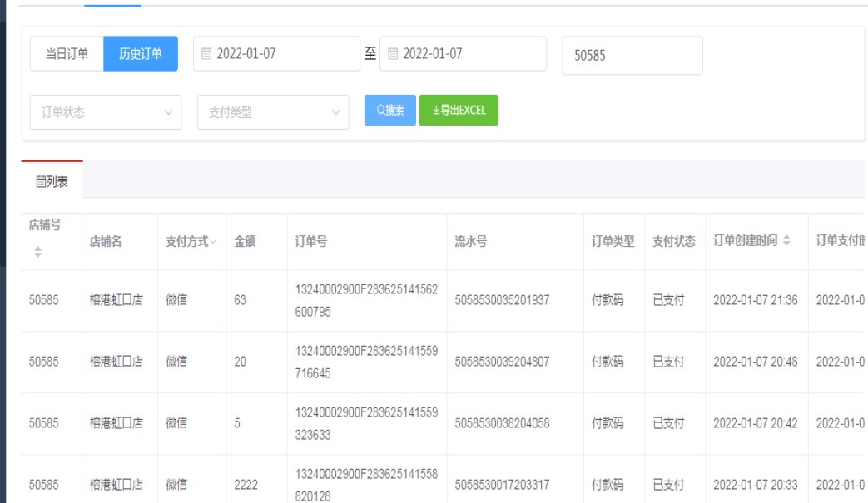
Task: Click order number ending 600795
Action: [x=366, y=300]
